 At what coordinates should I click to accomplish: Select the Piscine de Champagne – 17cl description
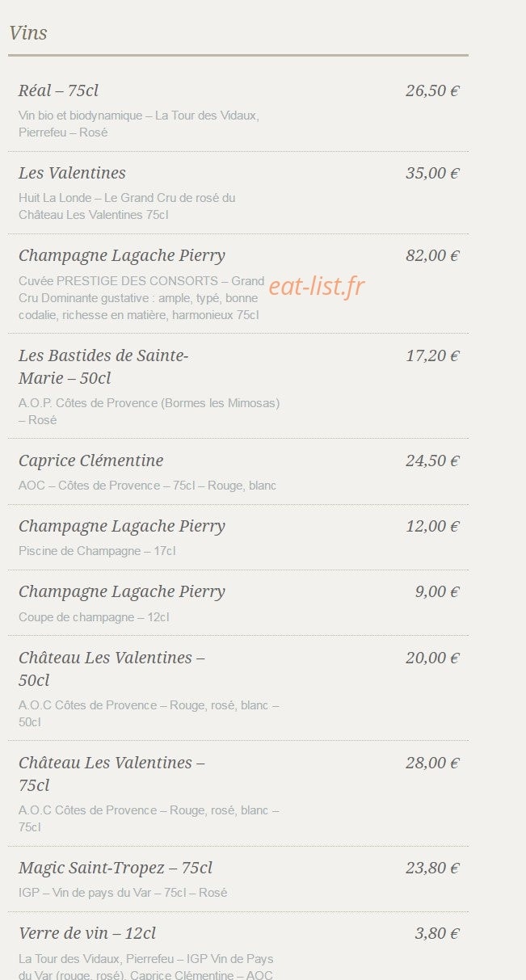click(x=97, y=551)
